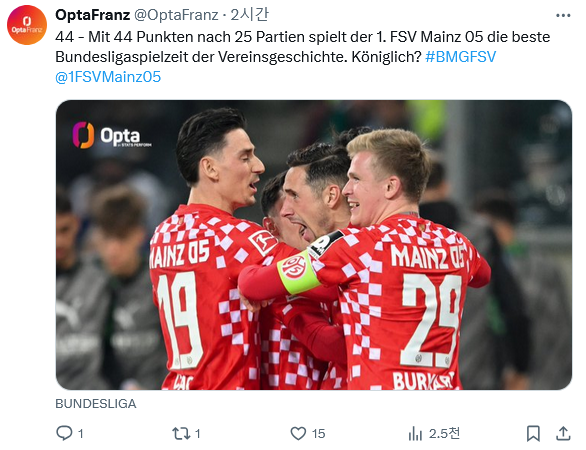586x450 pixels.
Task: Open the Mainz 05 players photo
Action: [x=314, y=245]
